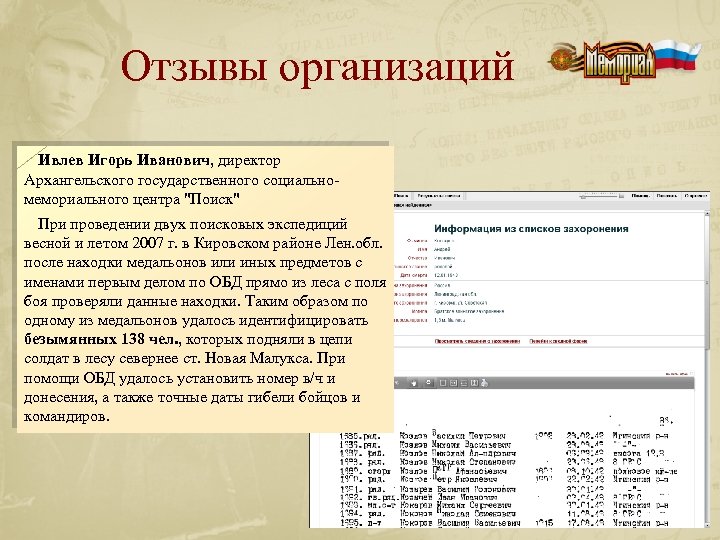
Task: Click the rightmost top menu item Справка
Action: click(x=696, y=196)
